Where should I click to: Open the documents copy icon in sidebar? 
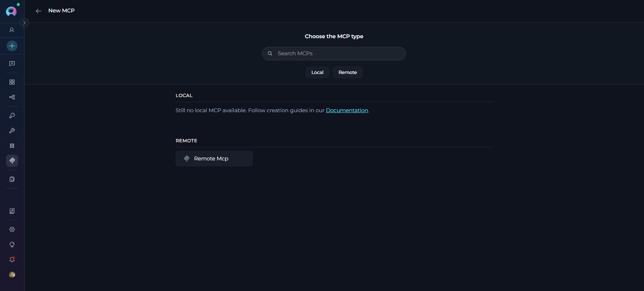(x=12, y=179)
